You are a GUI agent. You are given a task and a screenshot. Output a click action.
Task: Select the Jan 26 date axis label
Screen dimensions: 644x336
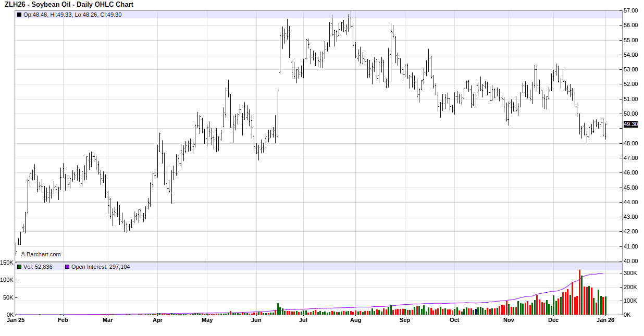(x=605, y=320)
